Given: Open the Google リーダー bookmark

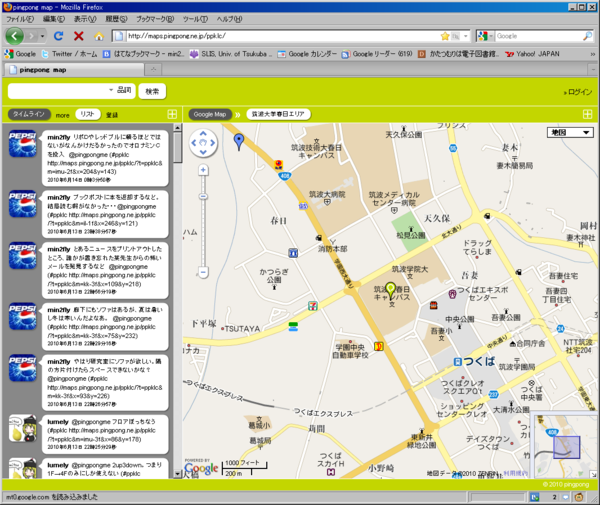Looking at the screenshot, I should point(377,54).
